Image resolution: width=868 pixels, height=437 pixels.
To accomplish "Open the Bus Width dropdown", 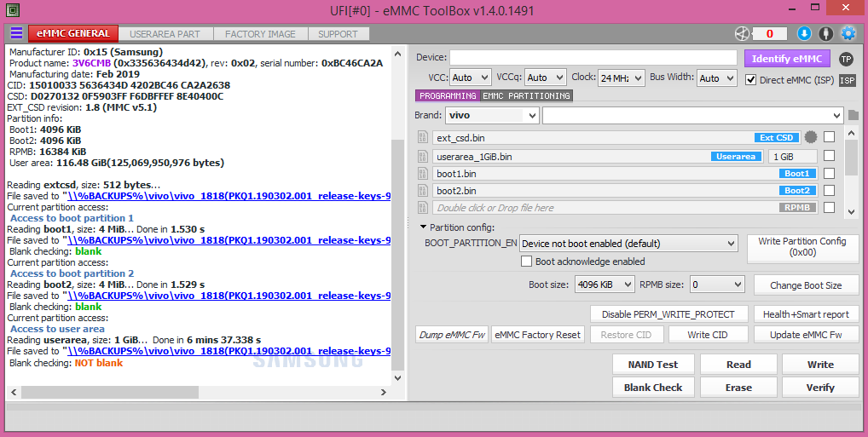I will tap(716, 78).
